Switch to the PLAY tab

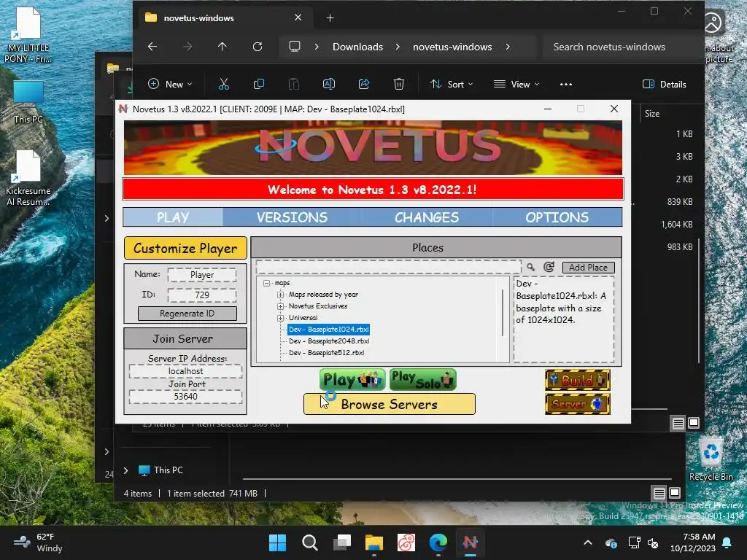[x=173, y=217]
